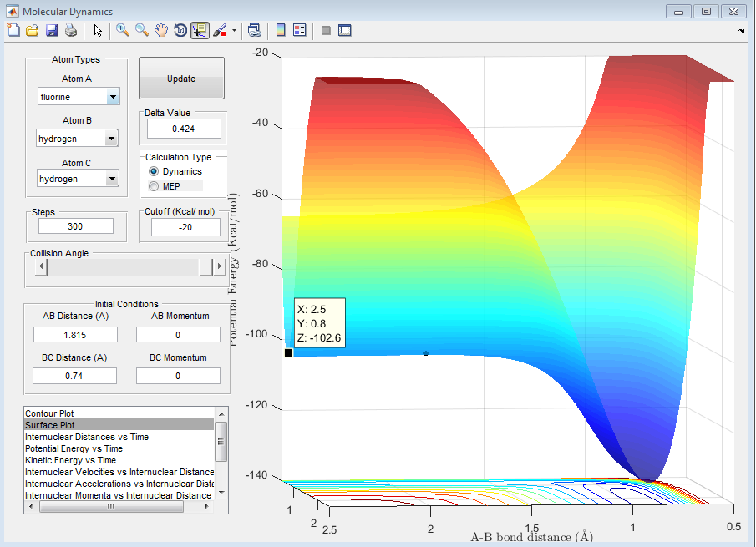Select the Zoom Out magnifier tool
This screenshot has height=547, width=756.
coord(142,30)
